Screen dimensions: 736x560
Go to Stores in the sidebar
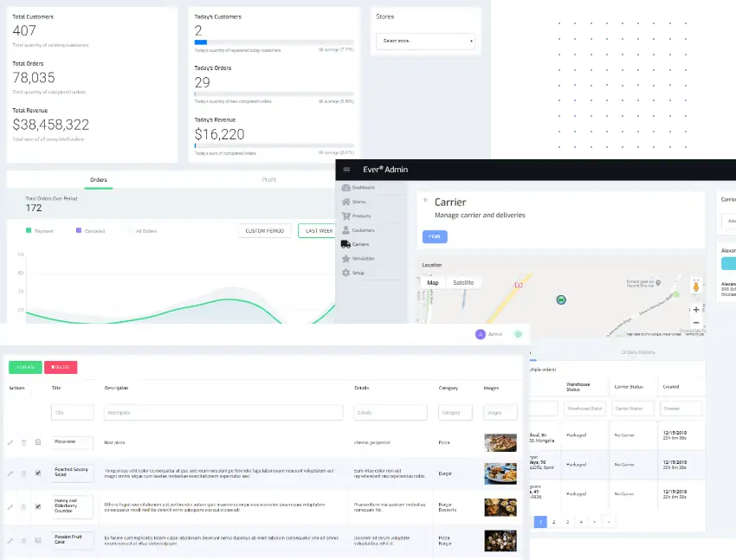click(357, 202)
